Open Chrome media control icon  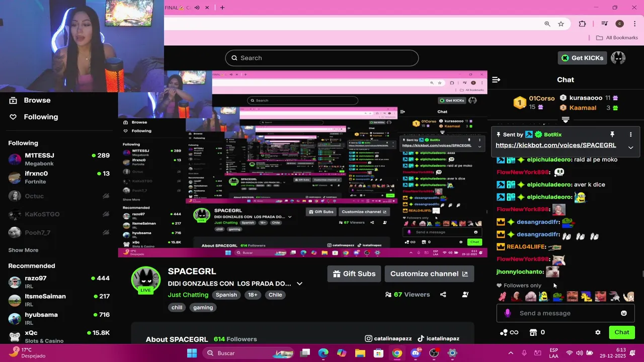click(604, 24)
